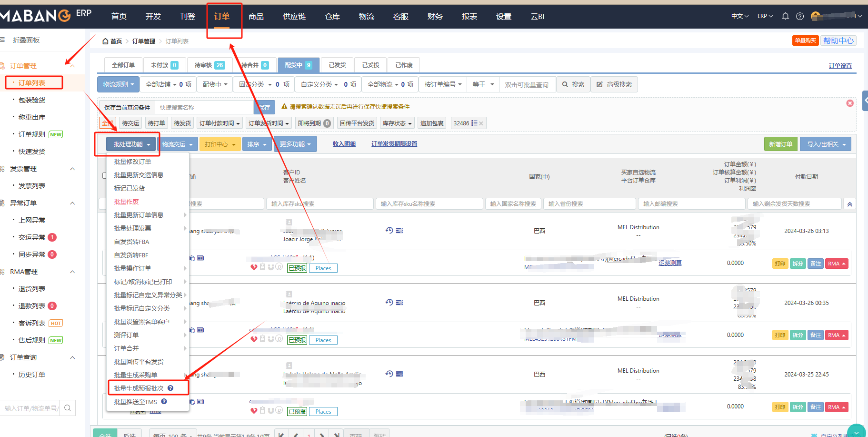Screen dimensions: 868x437
Task: Click list-detail icon for the 2024-03-25 22:45 order
Action: click(399, 374)
